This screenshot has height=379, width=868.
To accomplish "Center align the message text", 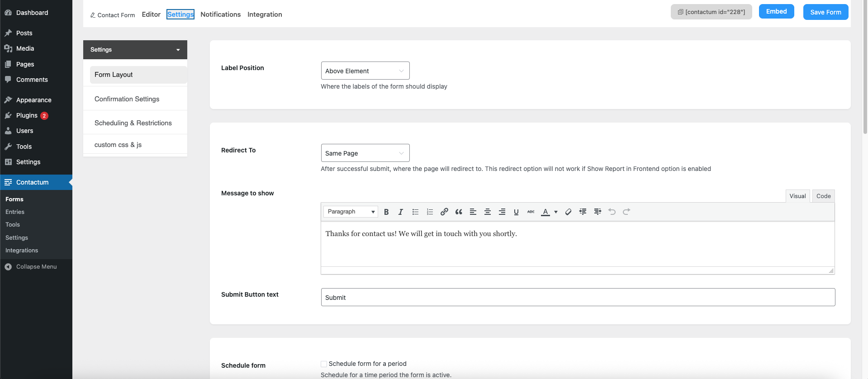I will pos(488,212).
